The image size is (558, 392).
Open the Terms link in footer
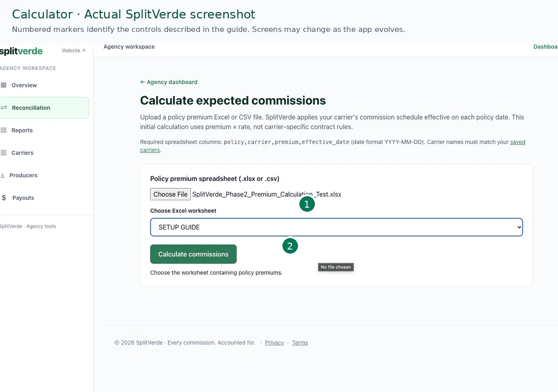(300, 343)
